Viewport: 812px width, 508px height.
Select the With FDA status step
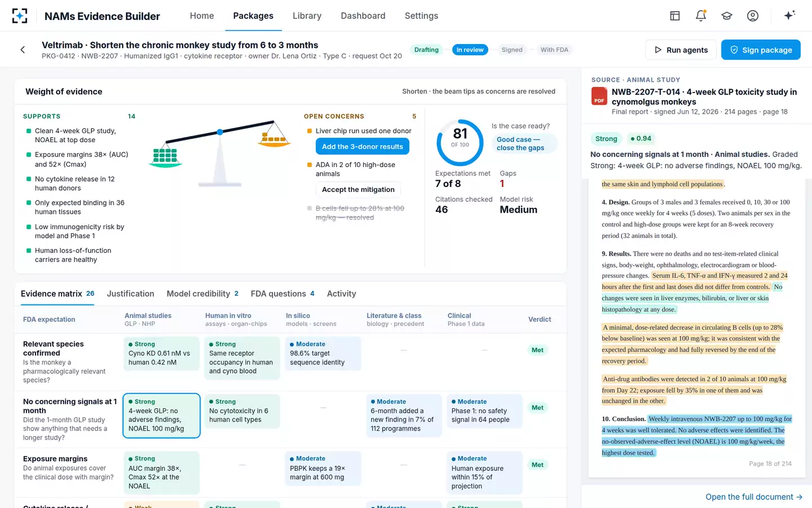[x=554, y=50]
